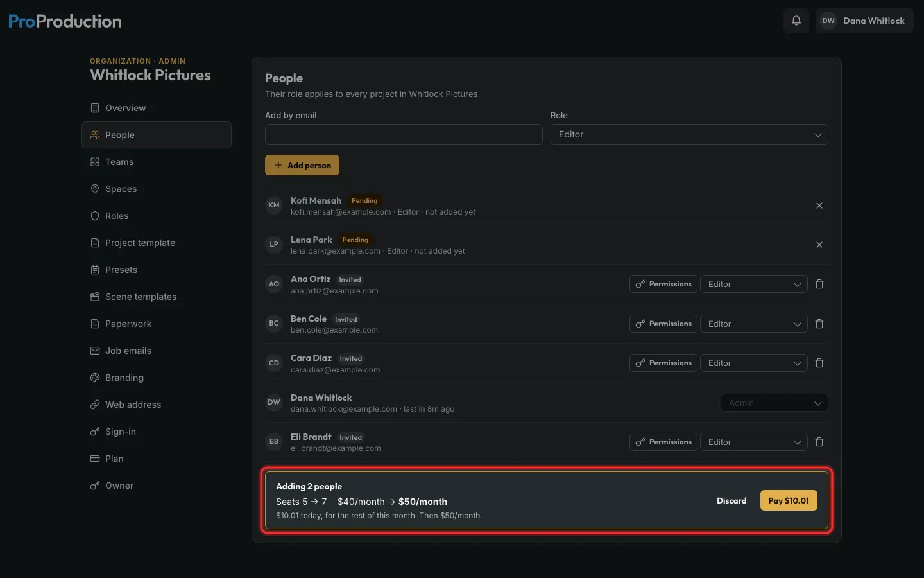Delete Cara Diaz with trash icon

point(819,363)
